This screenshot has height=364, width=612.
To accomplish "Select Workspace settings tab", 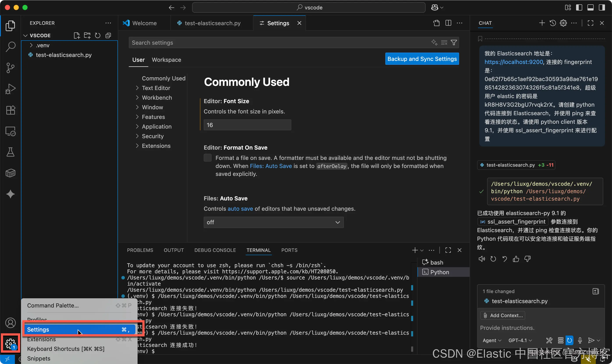I will 166,60.
